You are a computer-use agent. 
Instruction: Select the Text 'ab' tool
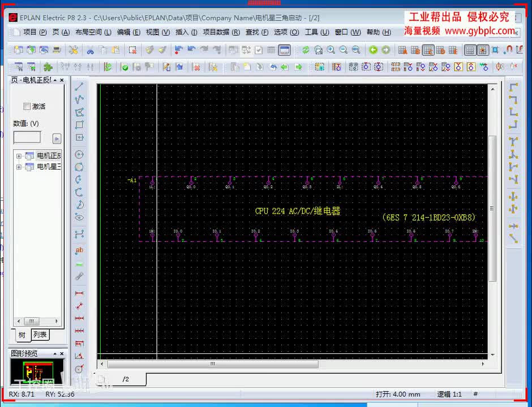tap(79, 250)
